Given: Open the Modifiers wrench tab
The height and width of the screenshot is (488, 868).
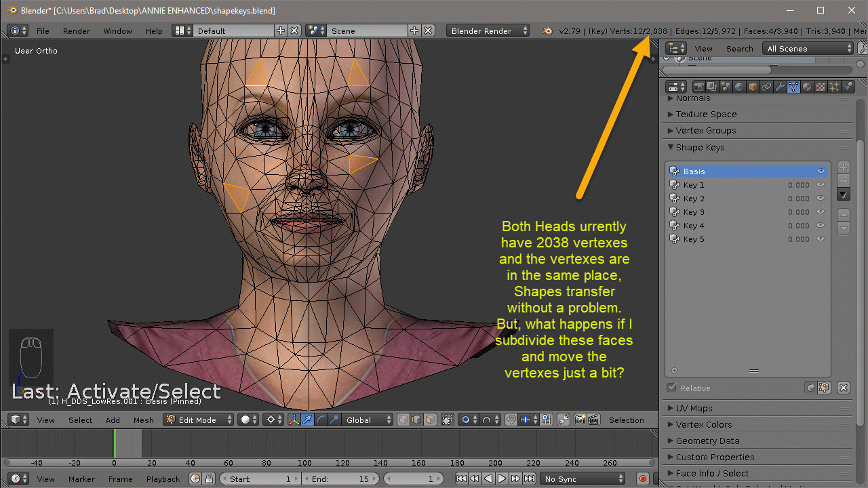Looking at the screenshot, I should pos(780,87).
